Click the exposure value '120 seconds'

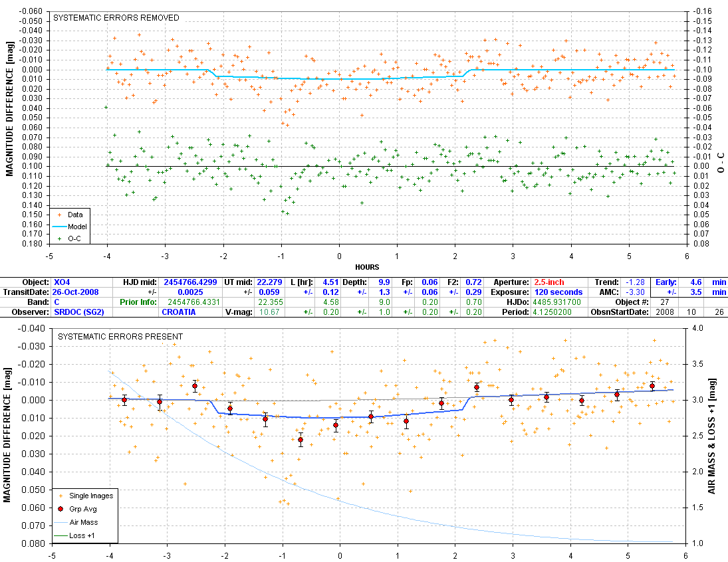click(x=558, y=292)
